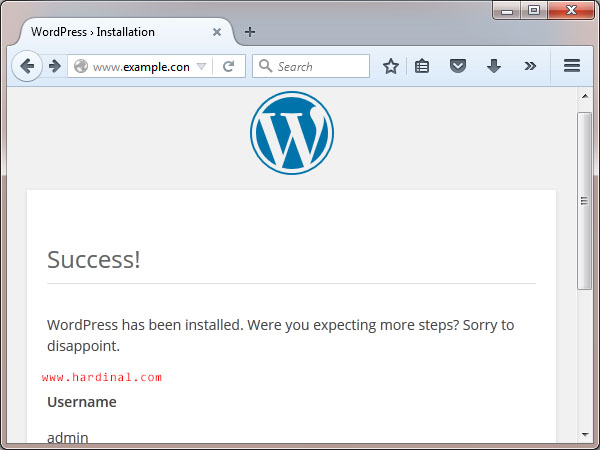Go back with the back arrow button
The width and height of the screenshot is (600, 450).
[27, 66]
